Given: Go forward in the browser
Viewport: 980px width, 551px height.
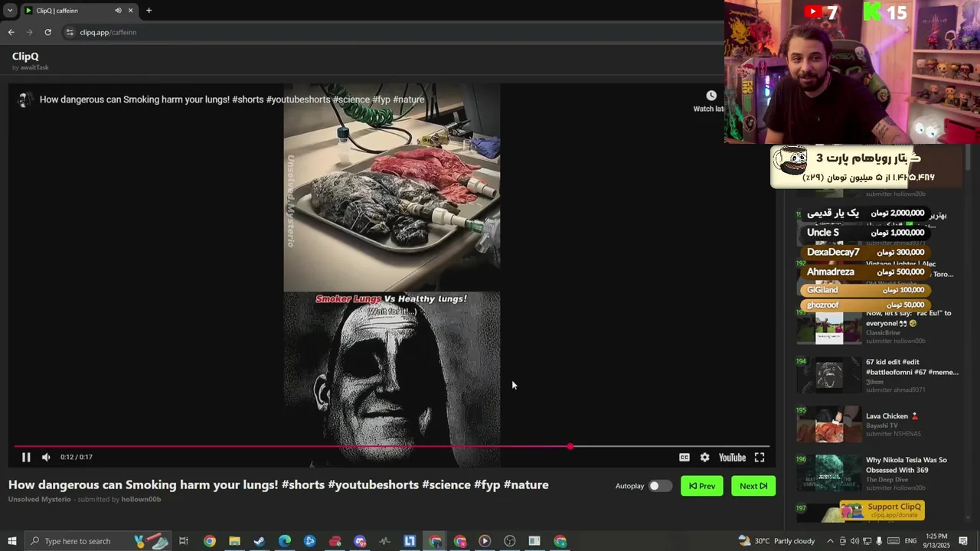Looking at the screenshot, I should (29, 32).
